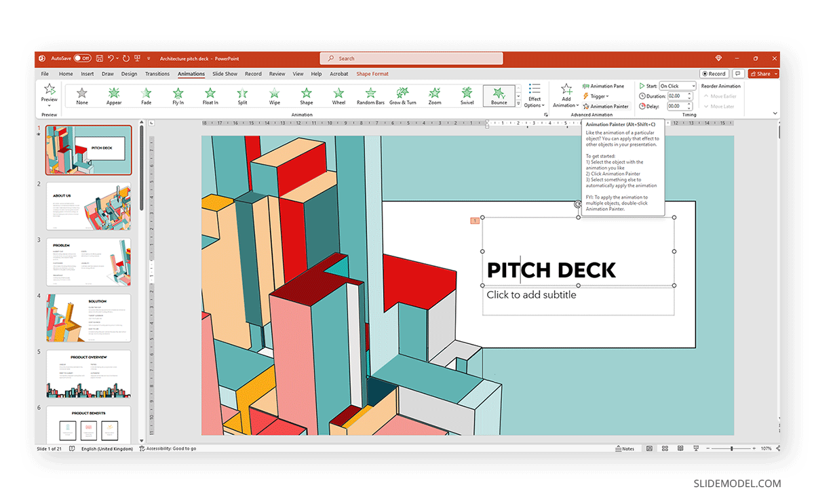Activate the Animation Painter tool
Screen dimensions: 814x504
coord(606,106)
